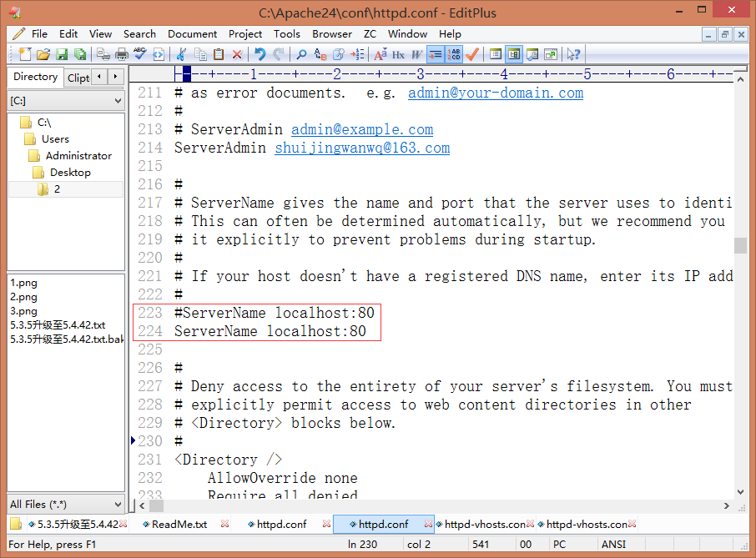Click the vertical scrollbar thumb in editor
This screenshot has width=756, height=558.
point(739,244)
